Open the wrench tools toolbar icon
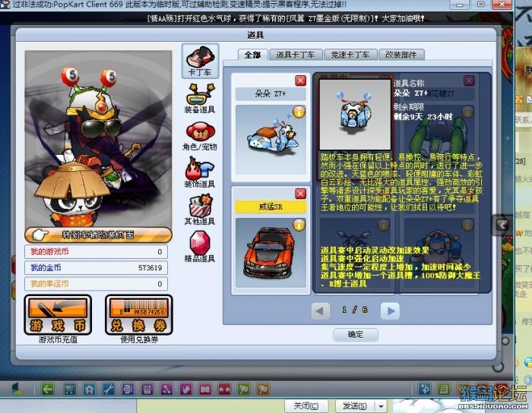Screen dimensions: 532x413 pos(109,389)
